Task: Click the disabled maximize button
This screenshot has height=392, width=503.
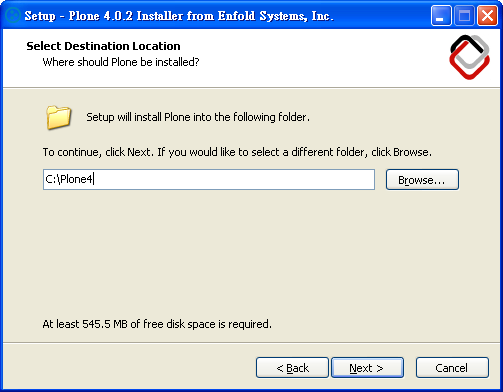Action: [x=464, y=15]
